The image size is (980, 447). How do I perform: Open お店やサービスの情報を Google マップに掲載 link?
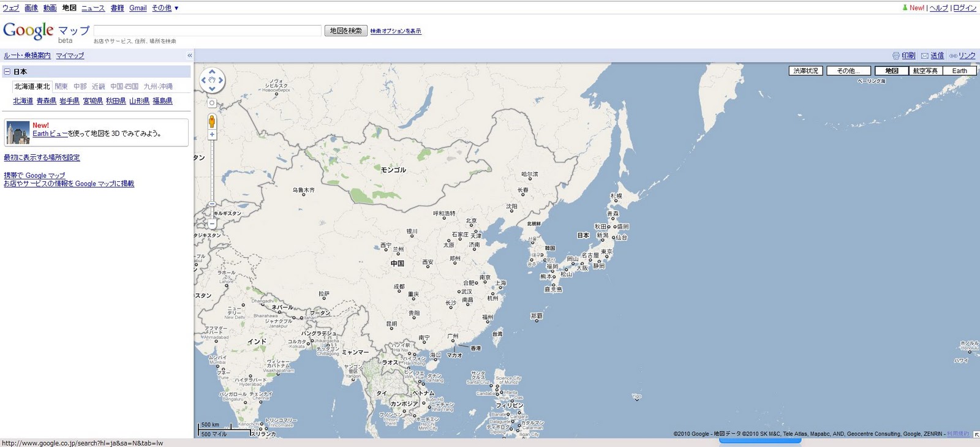69,184
